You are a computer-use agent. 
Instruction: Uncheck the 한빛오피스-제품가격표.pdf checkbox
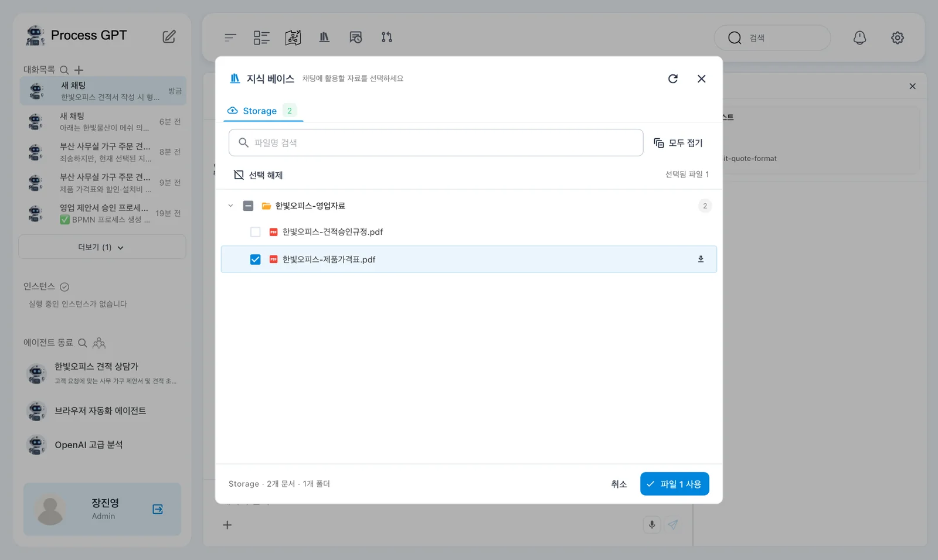tap(256, 259)
